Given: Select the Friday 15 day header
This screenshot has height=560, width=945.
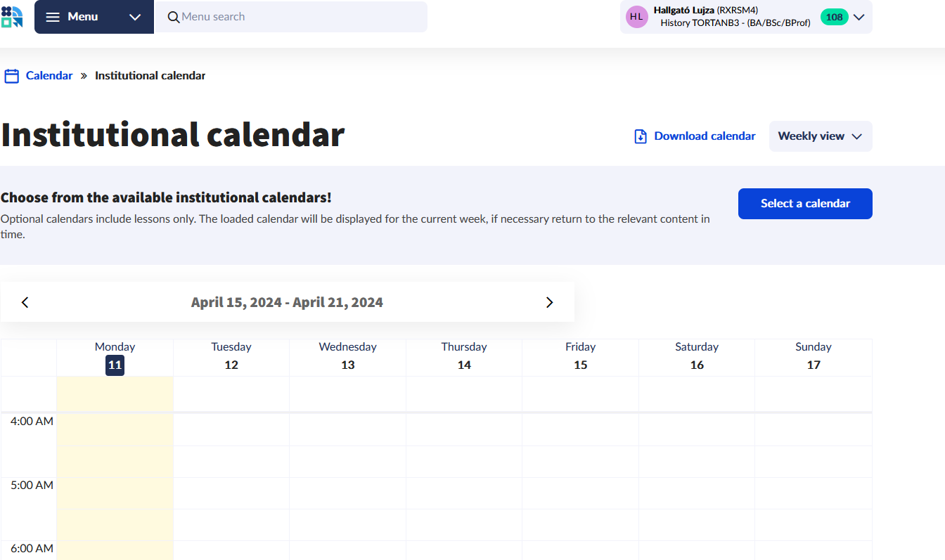Looking at the screenshot, I should [580, 357].
